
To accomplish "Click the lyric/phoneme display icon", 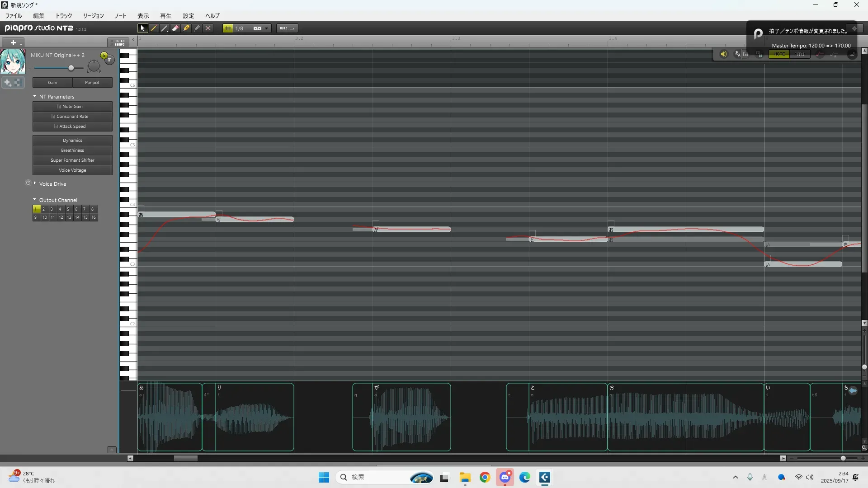I will (x=738, y=54).
